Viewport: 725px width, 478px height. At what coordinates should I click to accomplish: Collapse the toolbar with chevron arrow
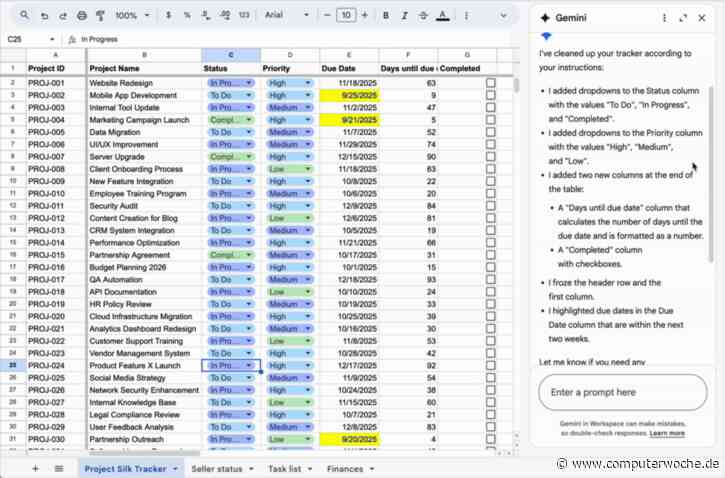click(x=504, y=16)
